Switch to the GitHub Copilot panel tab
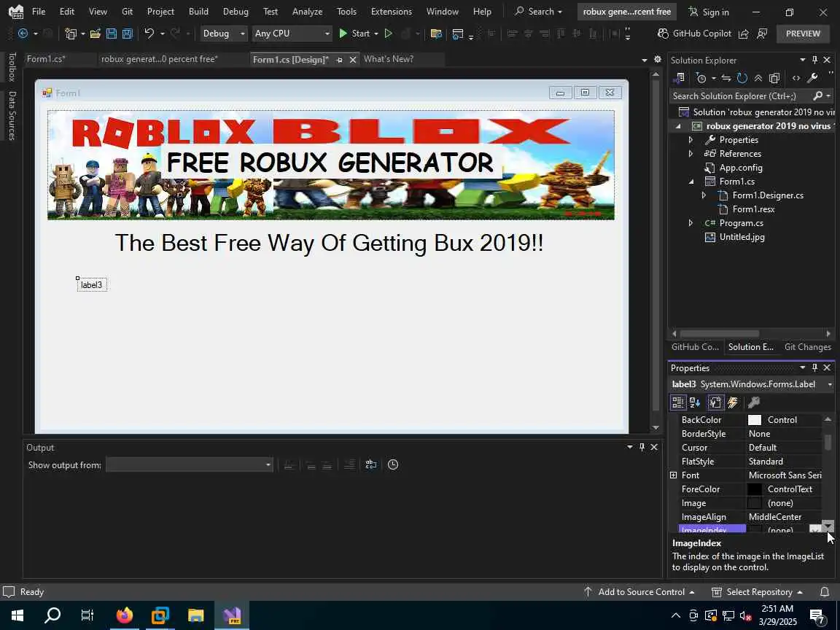840x630 pixels. tap(695, 347)
